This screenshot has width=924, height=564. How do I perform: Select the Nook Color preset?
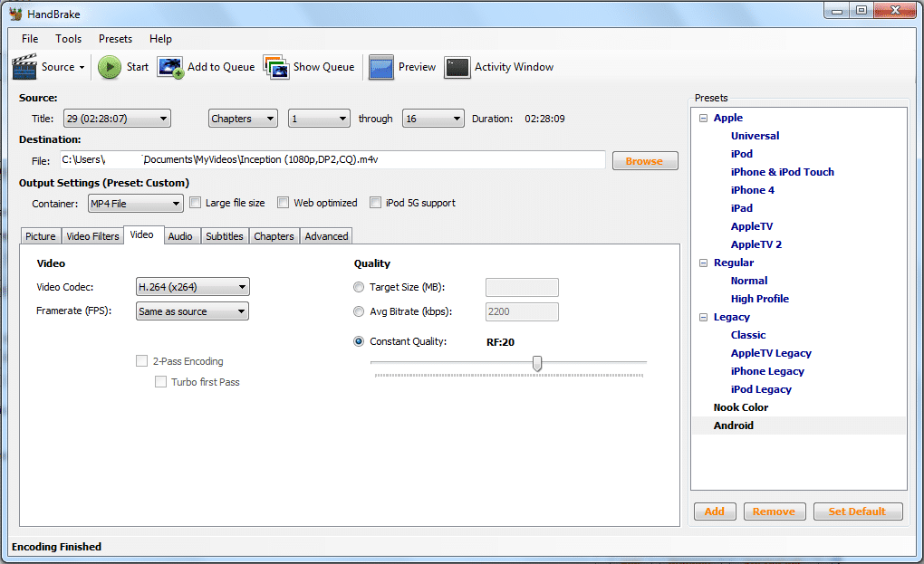(741, 407)
